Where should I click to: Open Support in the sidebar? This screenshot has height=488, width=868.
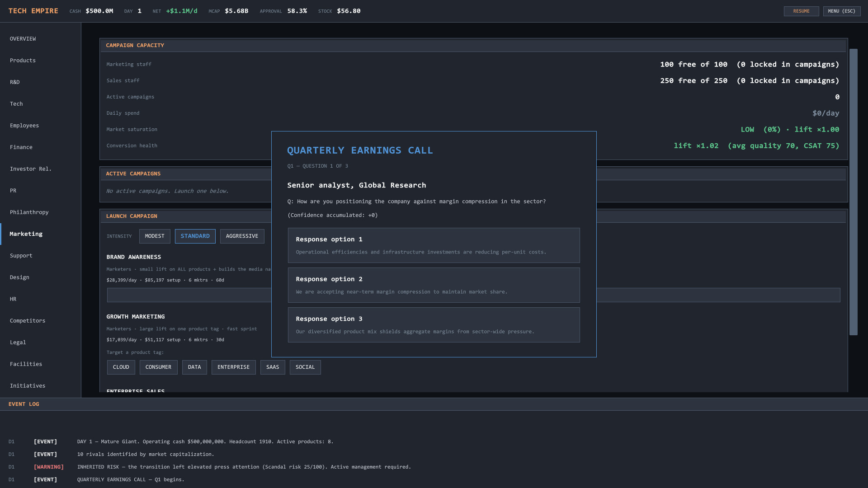41,256
